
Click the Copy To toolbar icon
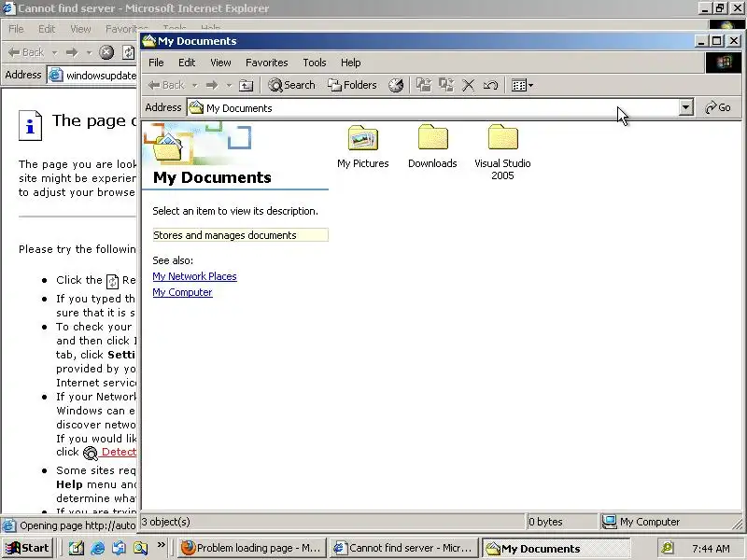coord(446,85)
